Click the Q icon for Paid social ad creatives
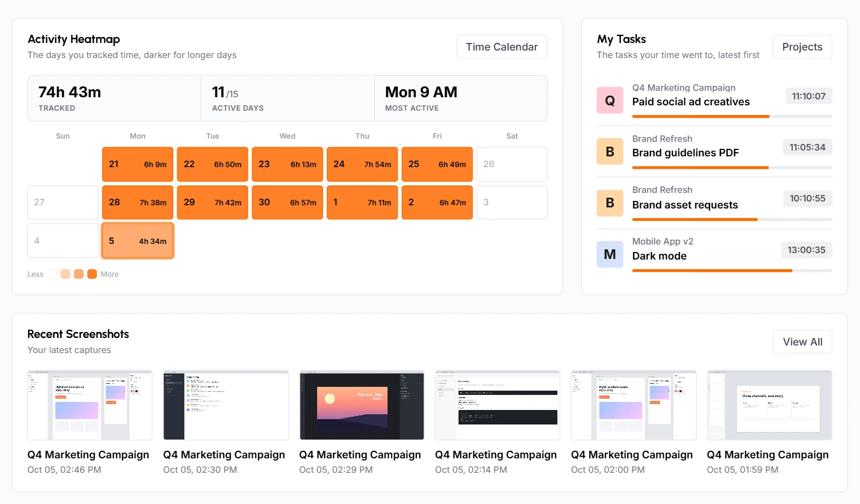 click(610, 100)
